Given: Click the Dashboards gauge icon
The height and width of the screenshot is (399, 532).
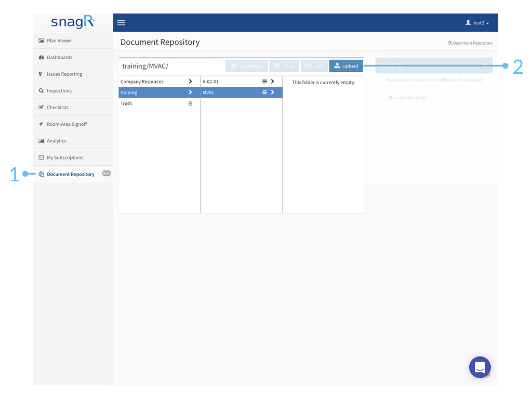Looking at the screenshot, I should click(x=42, y=57).
